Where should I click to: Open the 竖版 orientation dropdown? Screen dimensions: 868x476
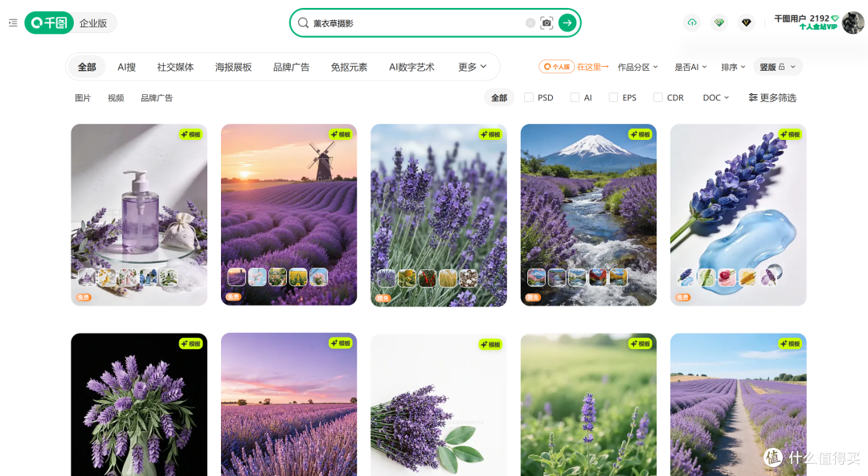777,67
